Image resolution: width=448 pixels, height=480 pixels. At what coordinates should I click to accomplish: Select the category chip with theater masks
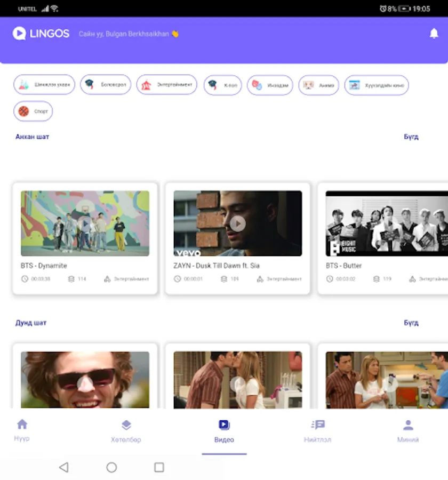click(270, 85)
